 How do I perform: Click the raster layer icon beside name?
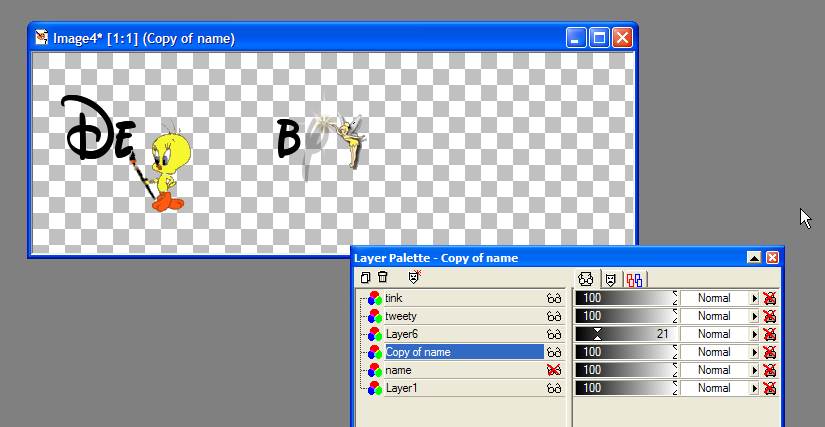[375, 370]
